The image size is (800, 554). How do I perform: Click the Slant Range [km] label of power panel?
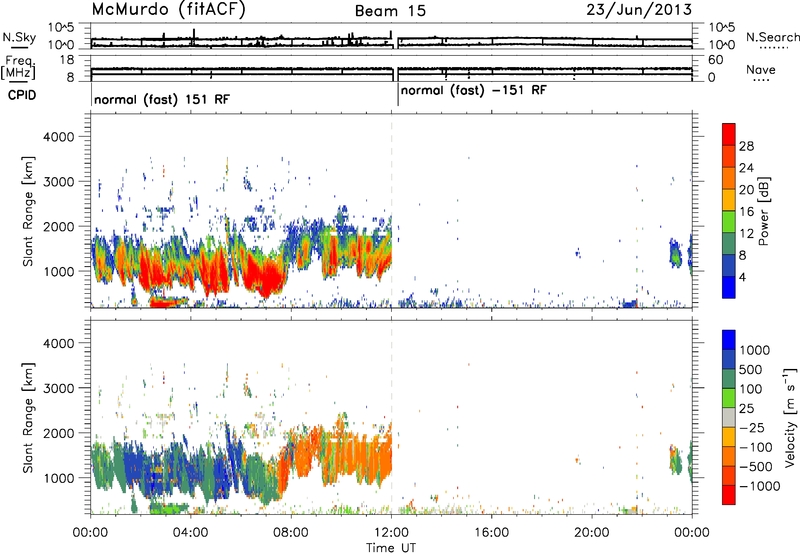(x=28, y=211)
